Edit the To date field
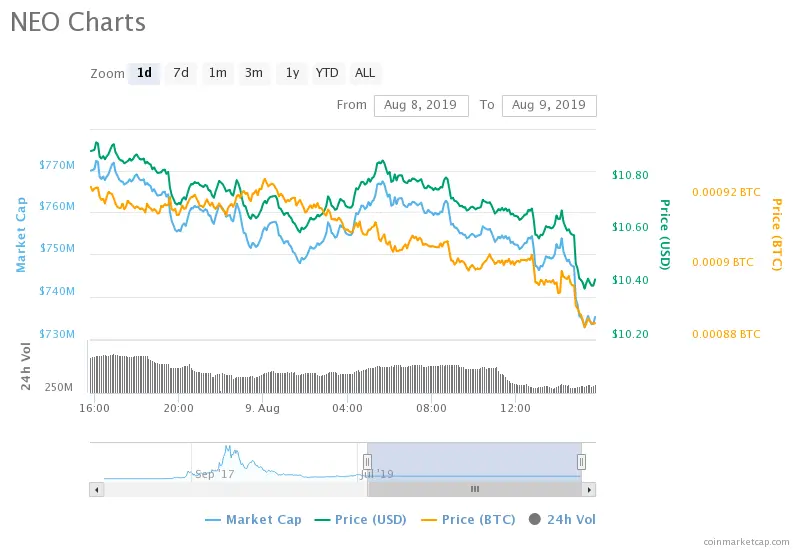Viewport: 800px width, 550px height. click(x=549, y=106)
